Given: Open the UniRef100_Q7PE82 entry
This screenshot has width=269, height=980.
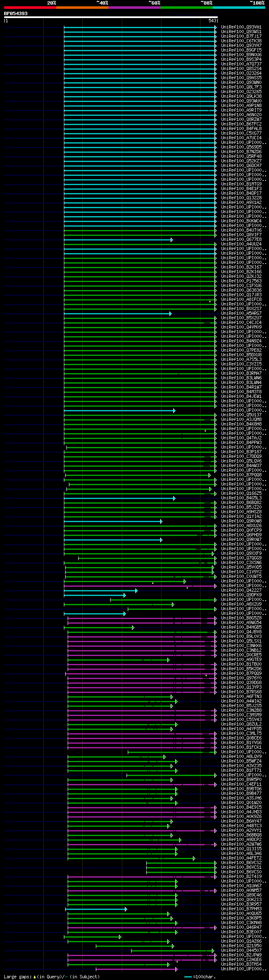Looking at the screenshot, I should pyautogui.click(x=241, y=350).
